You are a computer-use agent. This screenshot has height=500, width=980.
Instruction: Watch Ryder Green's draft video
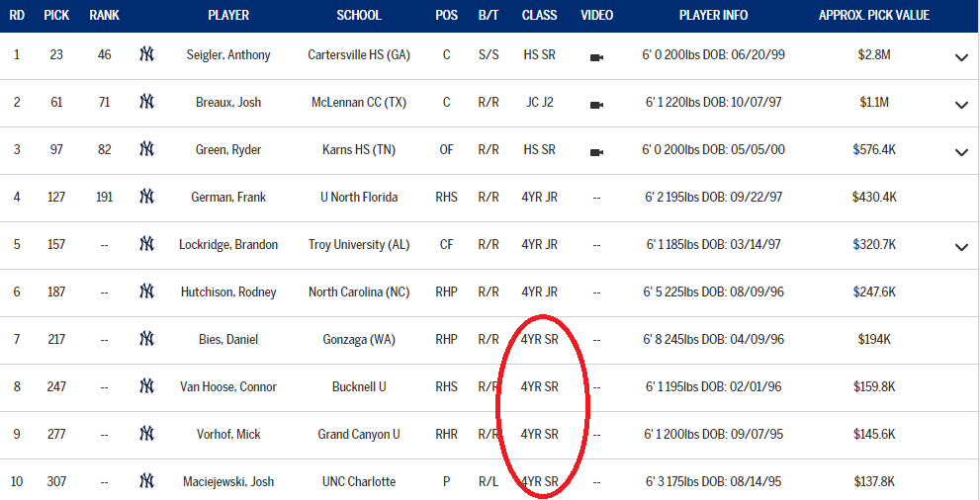tap(596, 151)
